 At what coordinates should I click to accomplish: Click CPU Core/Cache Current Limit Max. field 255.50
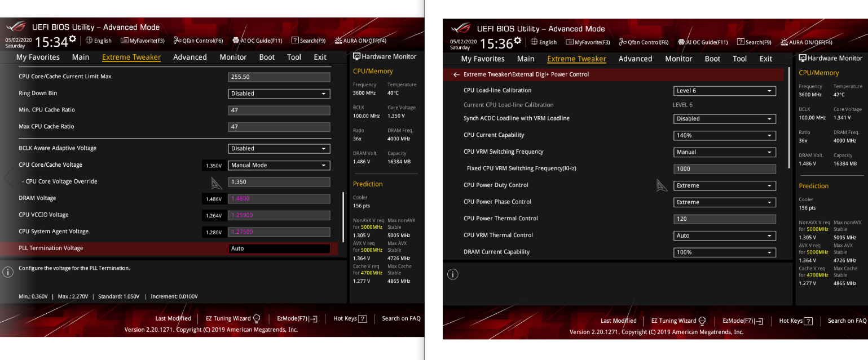279,77
